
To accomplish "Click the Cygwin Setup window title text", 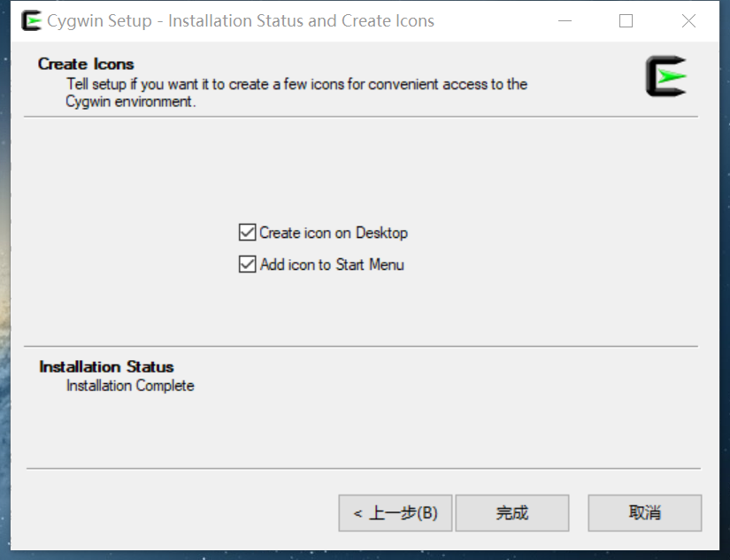I will [241, 20].
